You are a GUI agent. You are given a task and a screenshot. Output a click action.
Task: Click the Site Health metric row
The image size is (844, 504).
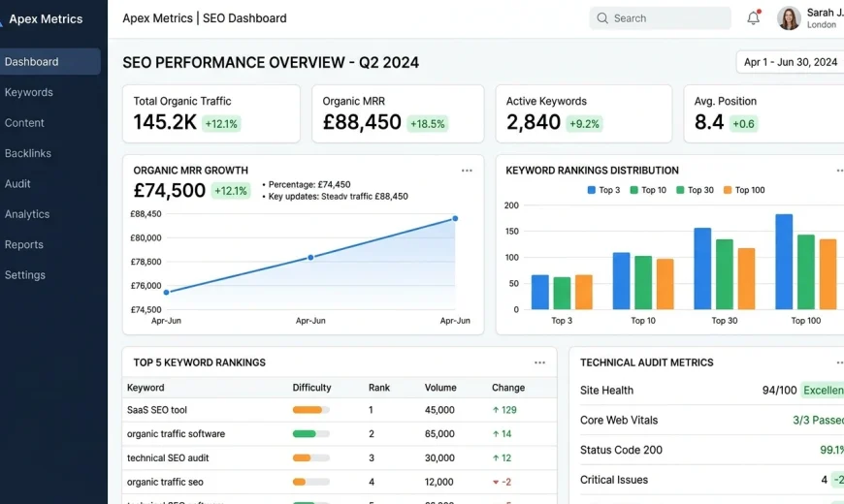pyautogui.click(x=712, y=390)
